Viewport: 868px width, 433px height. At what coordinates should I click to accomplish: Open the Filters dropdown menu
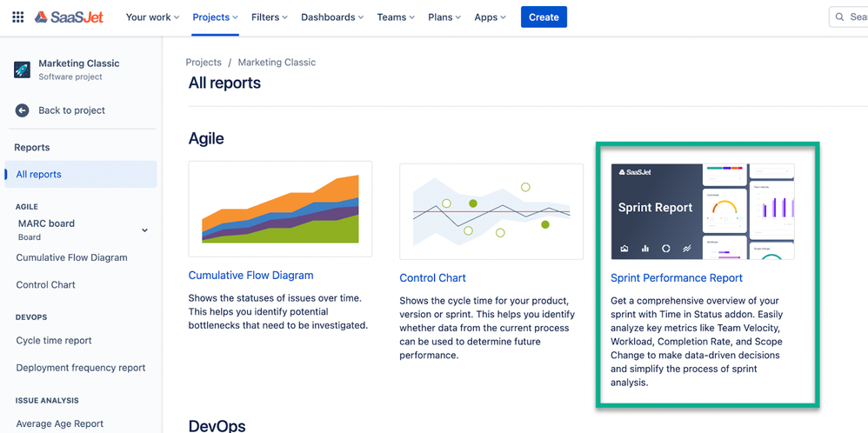click(x=270, y=17)
